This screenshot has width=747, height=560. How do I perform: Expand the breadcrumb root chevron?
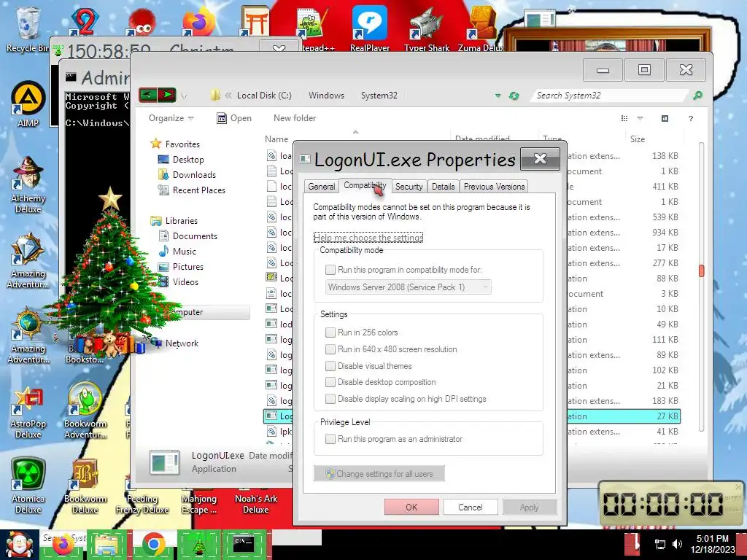click(x=228, y=96)
